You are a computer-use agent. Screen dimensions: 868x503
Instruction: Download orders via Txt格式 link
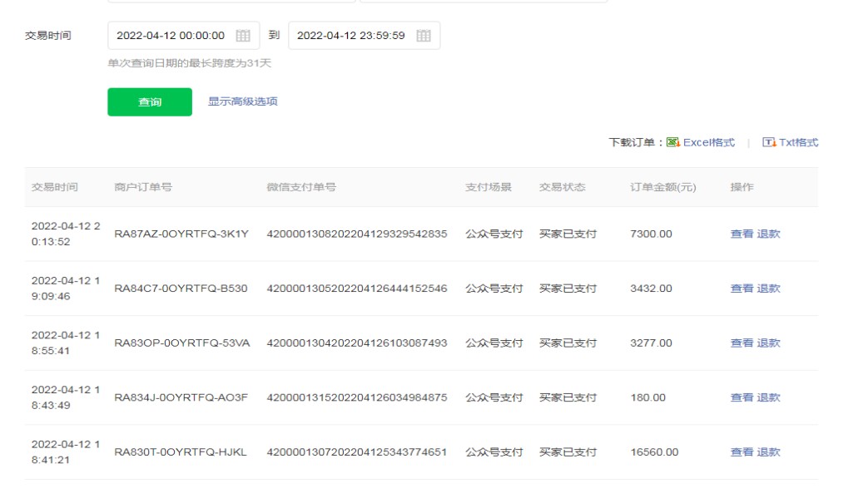pos(799,142)
